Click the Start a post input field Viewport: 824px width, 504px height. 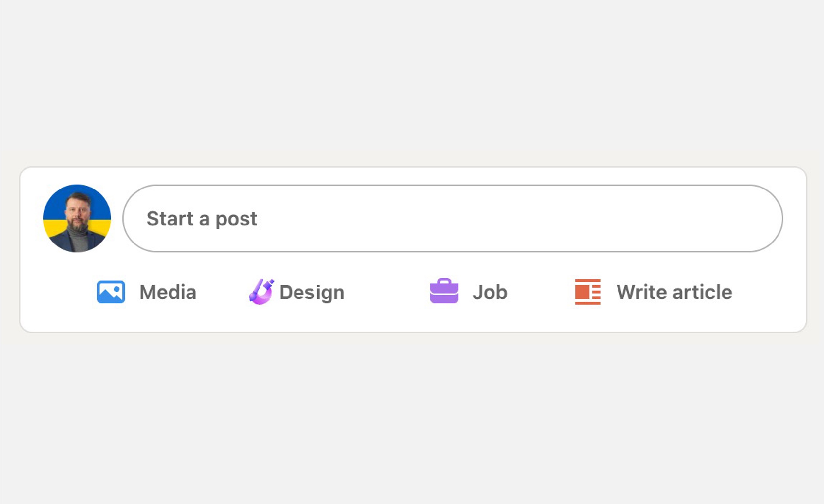pyautogui.click(x=452, y=218)
